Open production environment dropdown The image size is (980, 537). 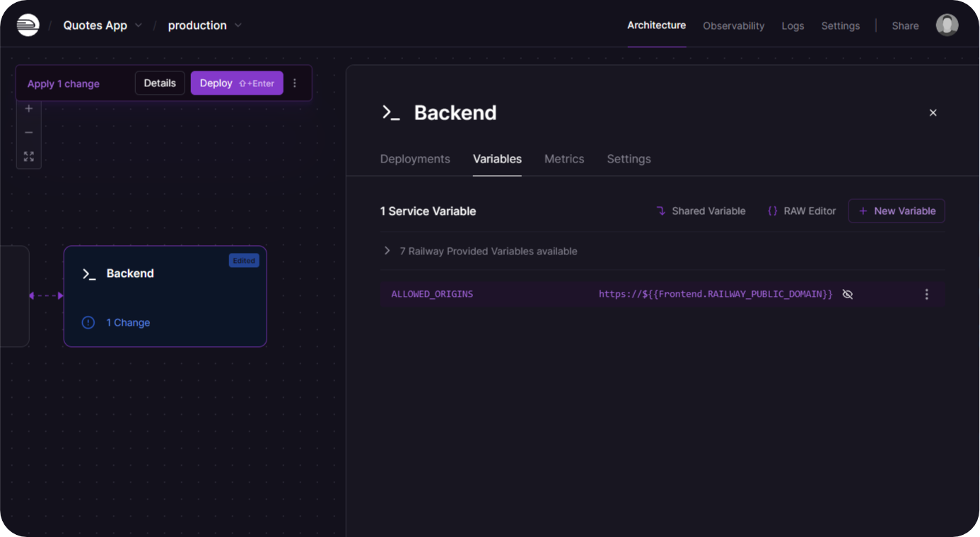205,25
